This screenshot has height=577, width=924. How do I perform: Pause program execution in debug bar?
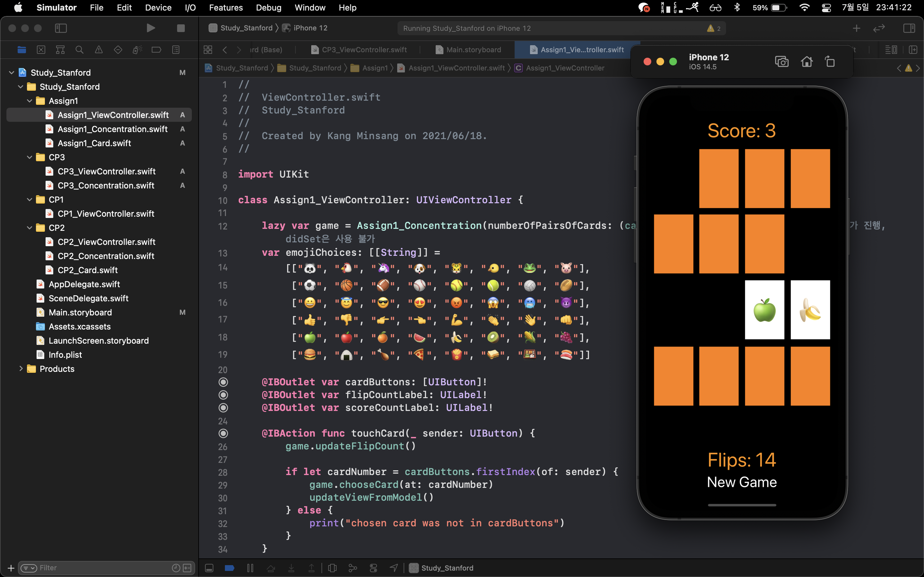(250, 568)
